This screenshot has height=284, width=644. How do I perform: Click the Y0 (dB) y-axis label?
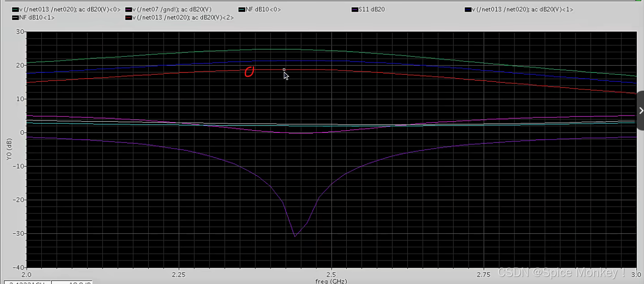coord(9,149)
